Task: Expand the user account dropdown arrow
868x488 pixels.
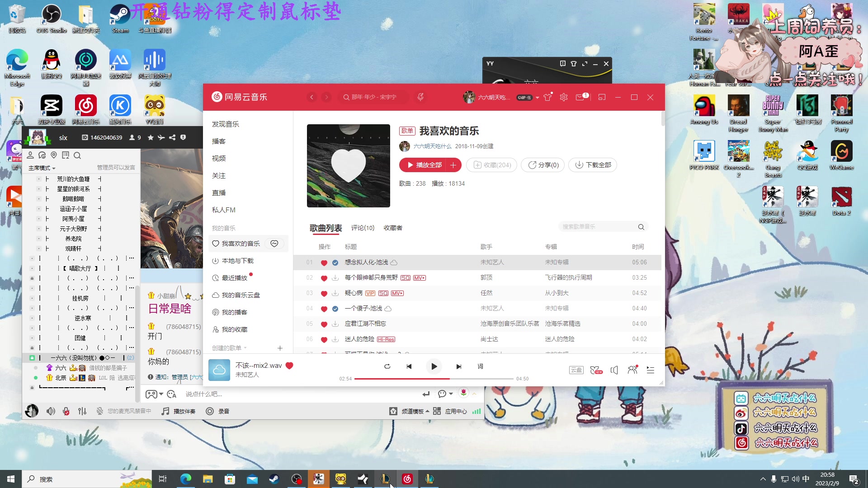Action: click(537, 98)
